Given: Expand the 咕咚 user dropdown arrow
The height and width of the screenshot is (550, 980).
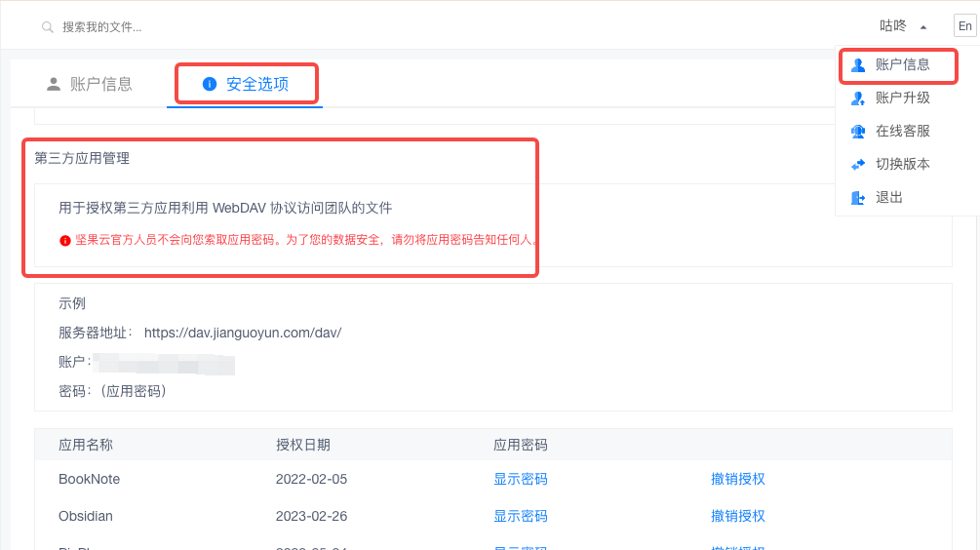Looking at the screenshot, I should 922,27.
